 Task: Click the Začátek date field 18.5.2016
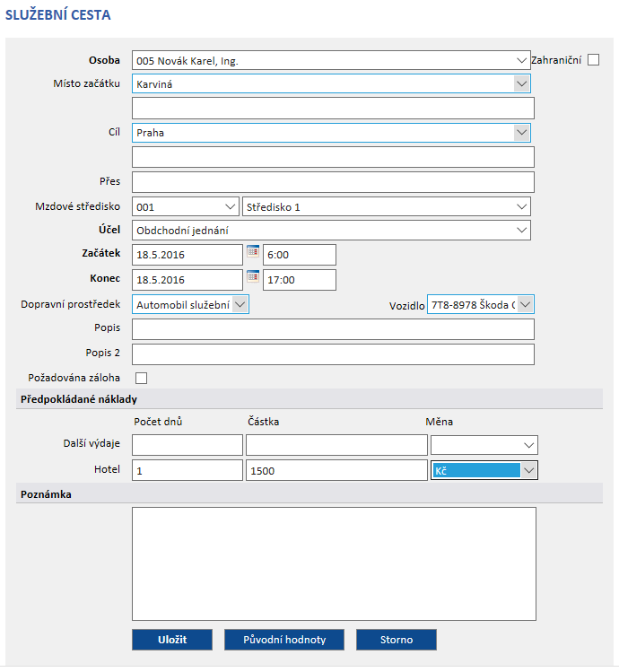[187, 255]
